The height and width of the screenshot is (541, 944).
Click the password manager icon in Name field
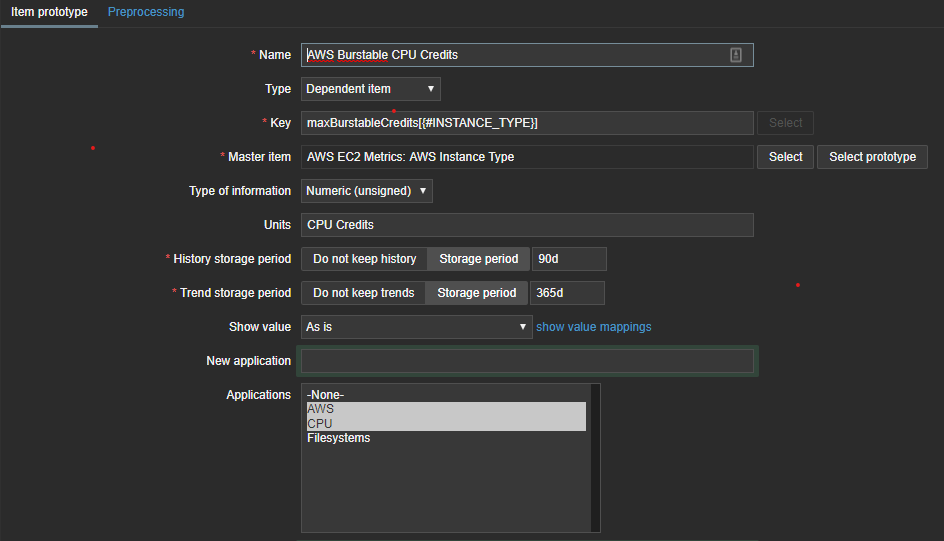pos(736,55)
